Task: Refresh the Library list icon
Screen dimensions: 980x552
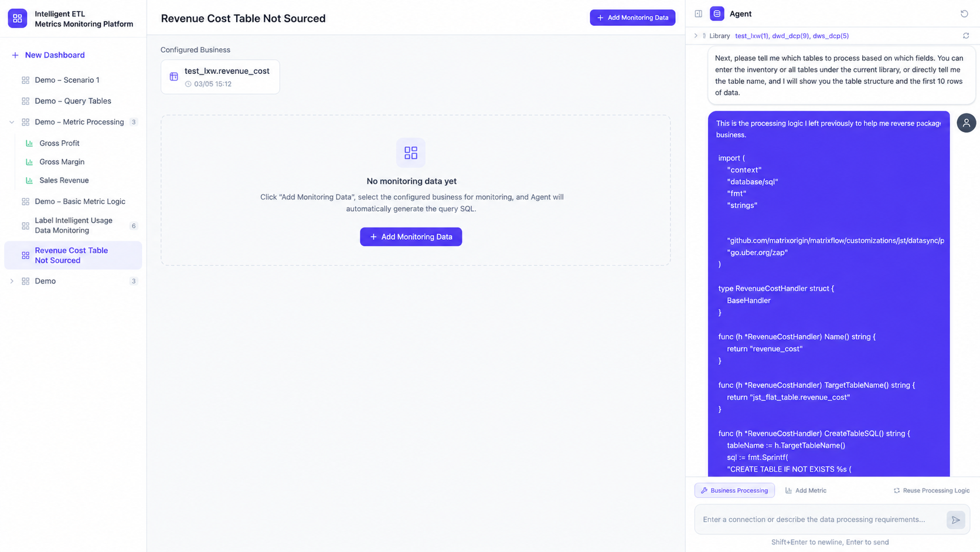Action: point(966,36)
